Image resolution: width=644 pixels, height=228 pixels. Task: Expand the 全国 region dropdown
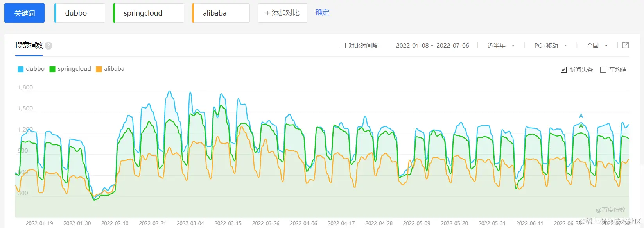[x=597, y=46]
